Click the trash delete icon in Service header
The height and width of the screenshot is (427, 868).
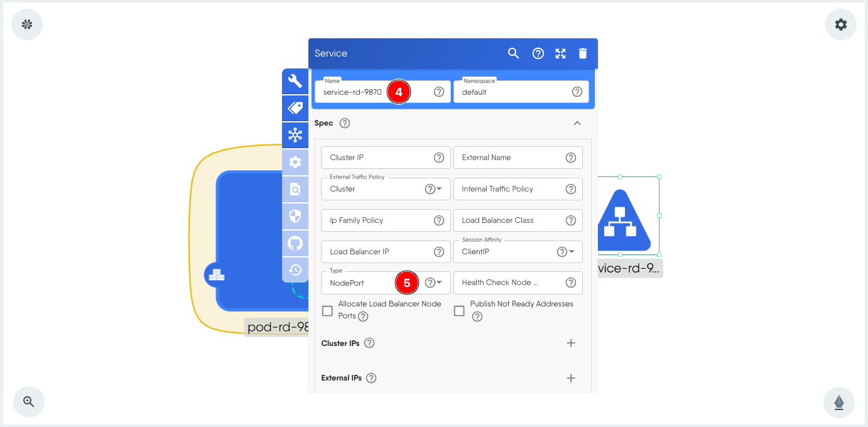(583, 53)
